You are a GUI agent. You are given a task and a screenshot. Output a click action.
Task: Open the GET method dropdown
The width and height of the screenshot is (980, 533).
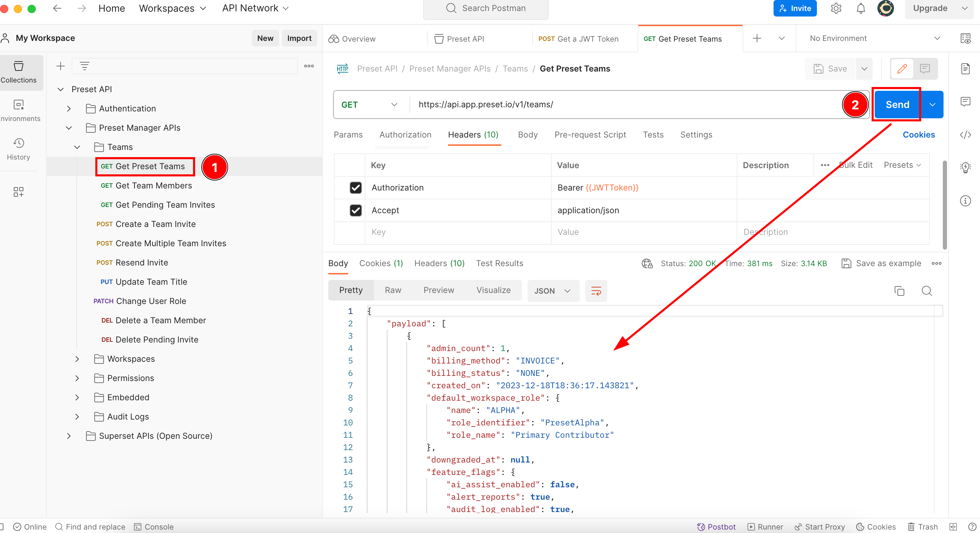point(369,105)
